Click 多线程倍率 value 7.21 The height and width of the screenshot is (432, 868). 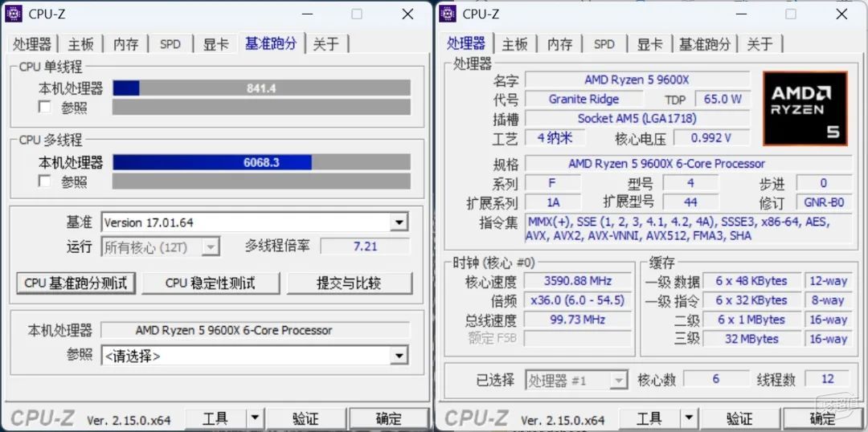(366, 247)
